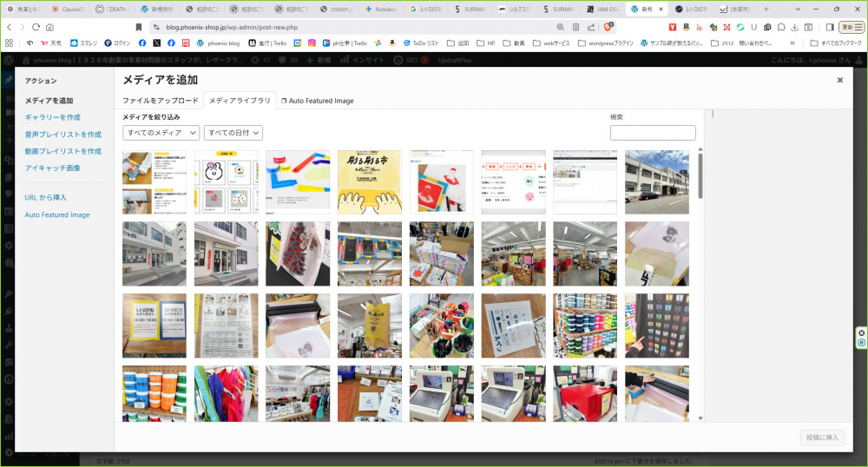
Task: Expand the すべてのメディア filter dropdown
Action: tap(161, 133)
